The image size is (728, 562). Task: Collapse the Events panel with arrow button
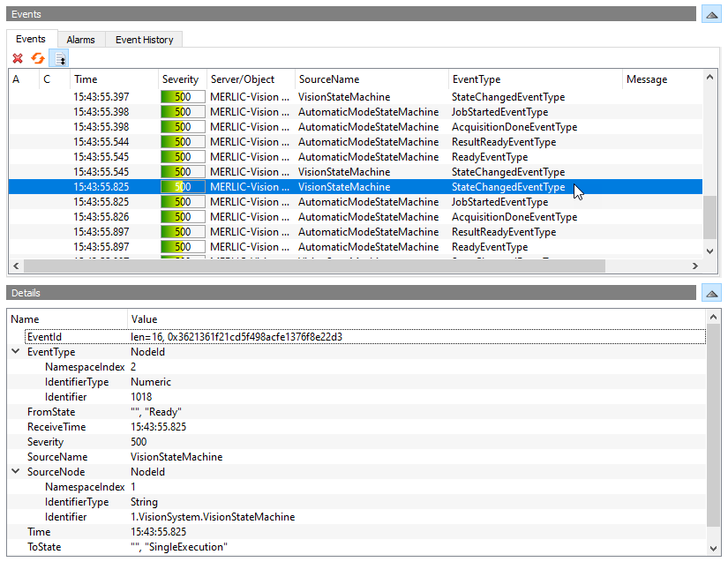pyautogui.click(x=711, y=15)
